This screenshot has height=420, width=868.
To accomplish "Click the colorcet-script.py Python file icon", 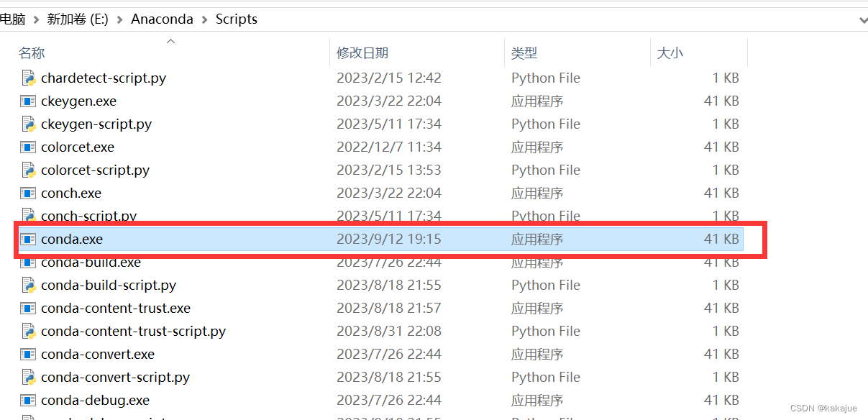I will (29, 170).
